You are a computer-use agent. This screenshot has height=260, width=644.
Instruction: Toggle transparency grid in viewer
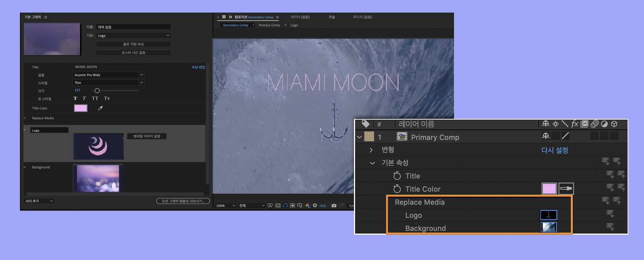coord(278,206)
